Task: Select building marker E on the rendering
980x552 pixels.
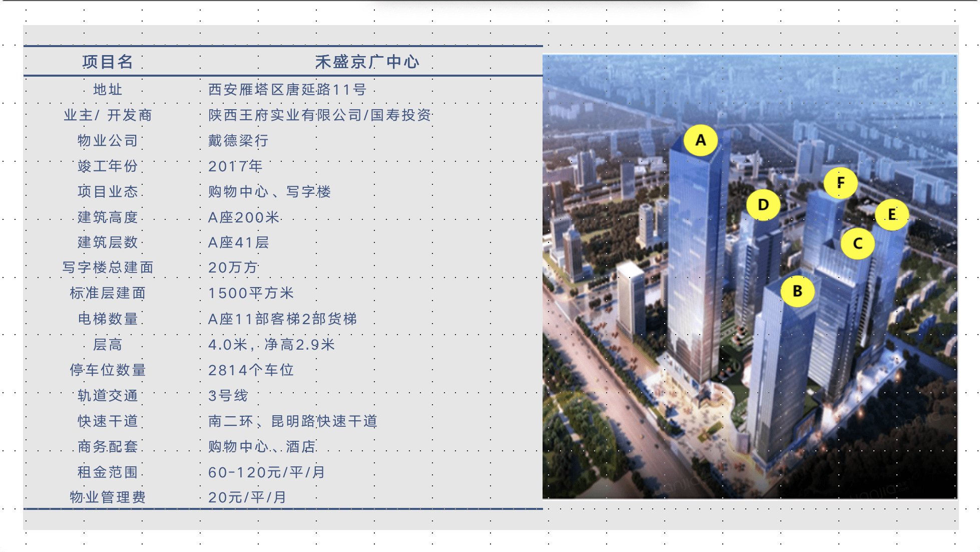Action: pos(892,213)
